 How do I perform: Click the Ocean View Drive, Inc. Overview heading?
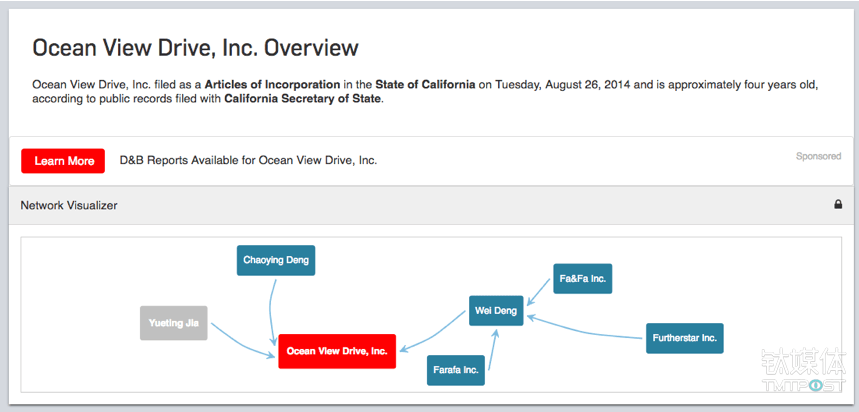click(x=195, y=47)
